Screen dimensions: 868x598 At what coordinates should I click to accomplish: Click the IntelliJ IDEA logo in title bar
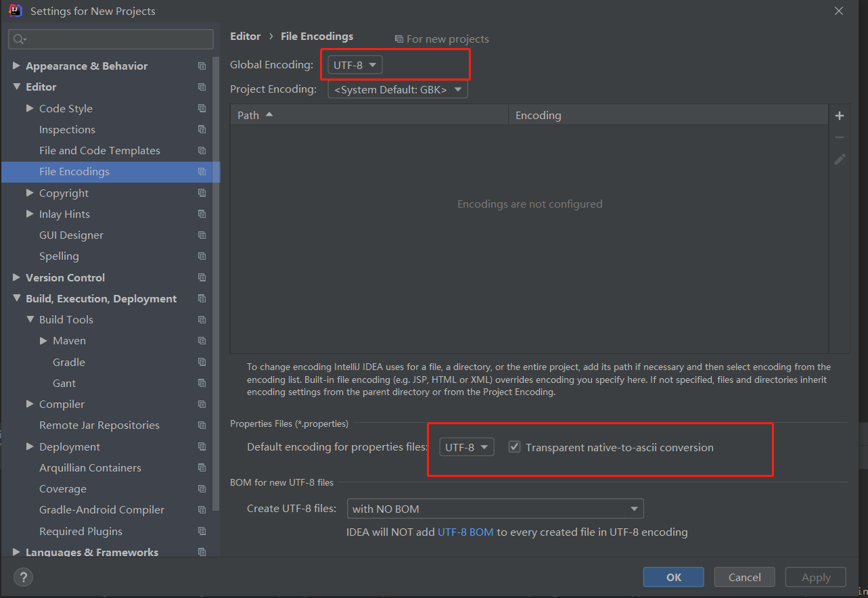pyautogui.click(x=15, y=11)
